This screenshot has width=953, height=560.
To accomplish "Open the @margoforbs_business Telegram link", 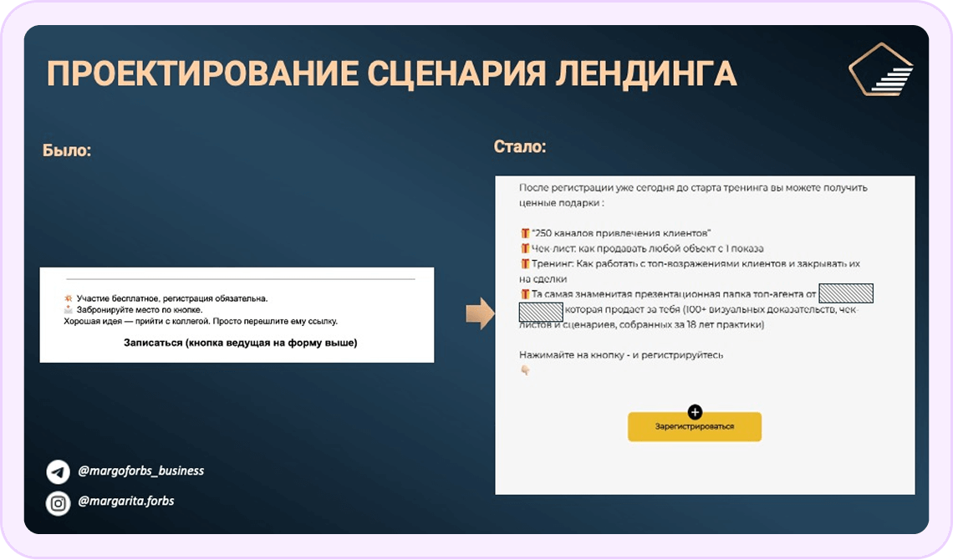I will (x=142, y=471).
